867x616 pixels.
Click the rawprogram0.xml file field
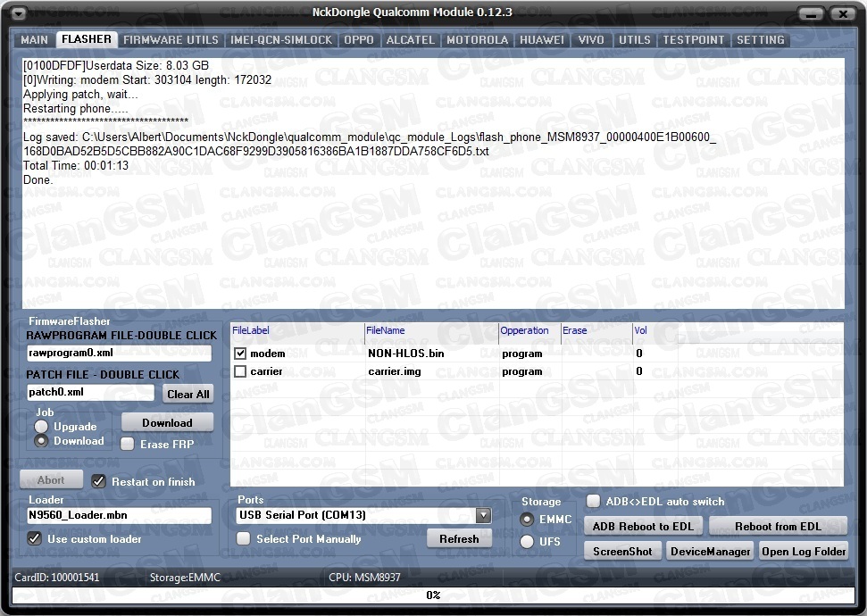pos(119,353)
